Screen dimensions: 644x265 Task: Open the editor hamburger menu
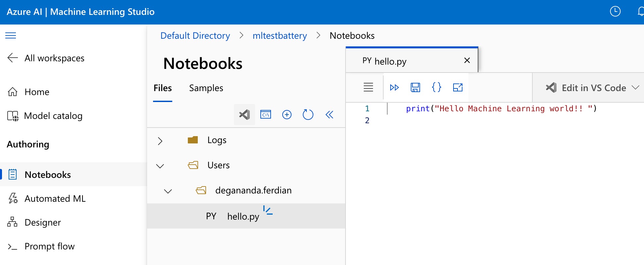pyautogui.click(x=368, y=87)
